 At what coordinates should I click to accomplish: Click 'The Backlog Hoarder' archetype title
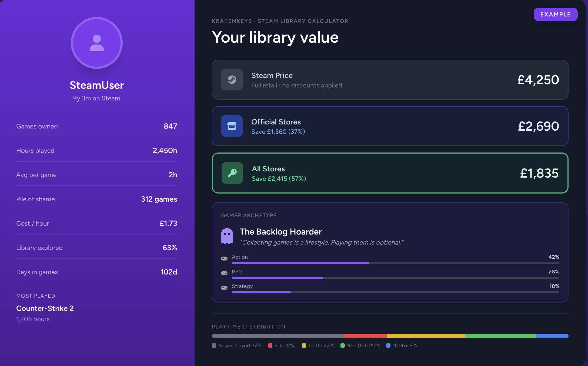pyautogui.click(x=281, y=232)
